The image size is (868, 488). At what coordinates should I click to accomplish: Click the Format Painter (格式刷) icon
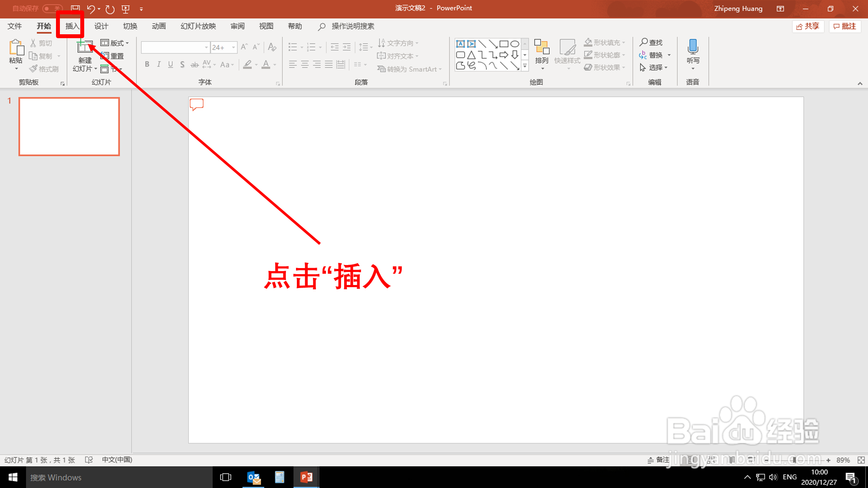(x=33, y=69)
